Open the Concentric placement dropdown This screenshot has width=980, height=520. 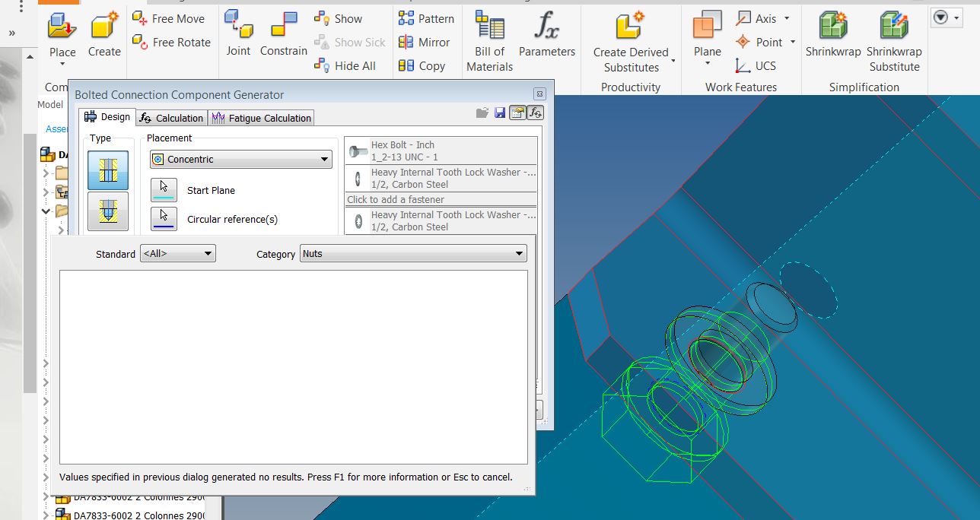pos(240,159)
